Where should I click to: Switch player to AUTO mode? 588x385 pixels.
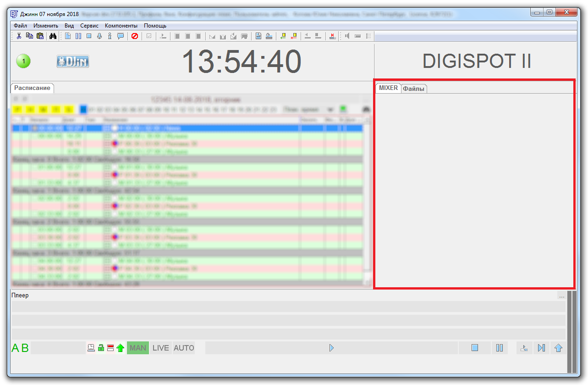(184, 348)
